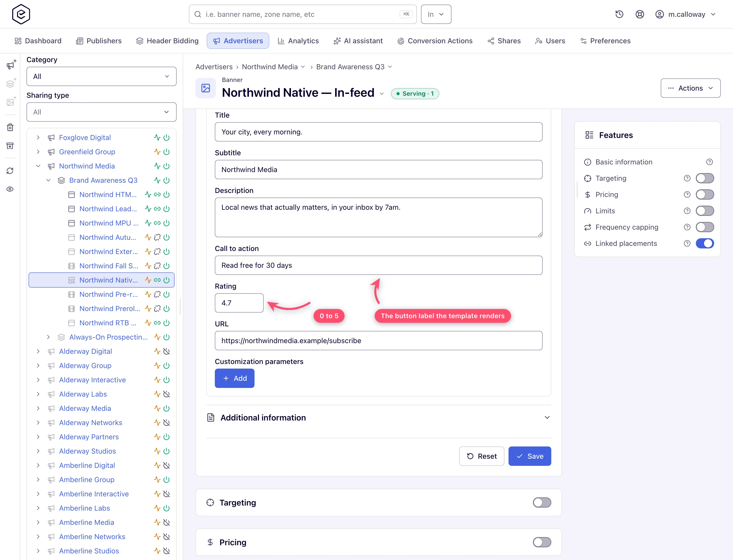Open the m.calloway user menu
The width and height of the screenshot is (733, 560).
click(685, 14)
